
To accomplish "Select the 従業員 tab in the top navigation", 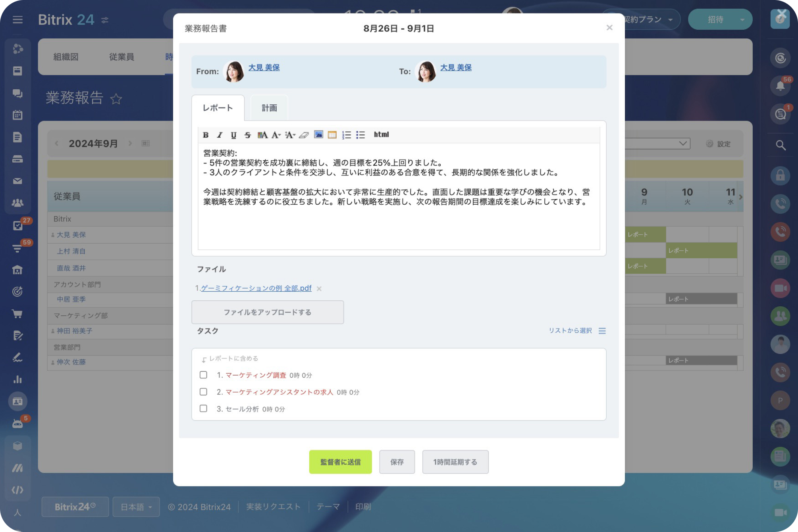I will (x=121, y=57).
